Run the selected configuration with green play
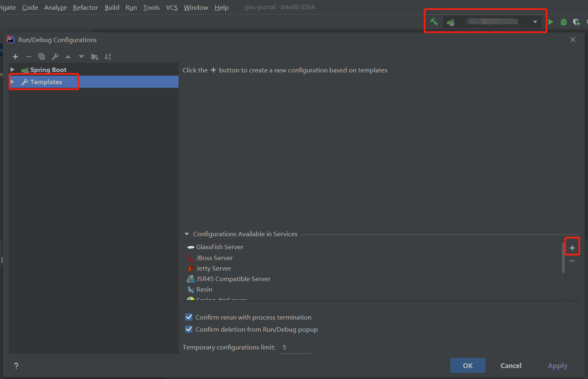 pos(551,22)
